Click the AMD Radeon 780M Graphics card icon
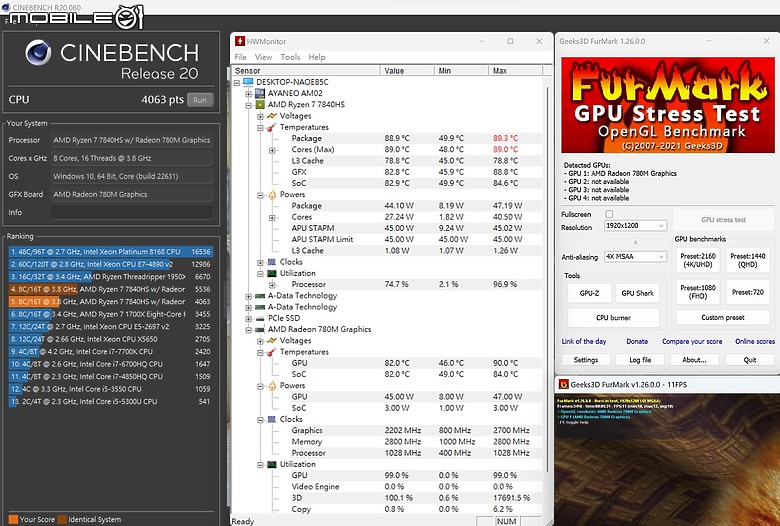Image resolution: width=780 pixels, height=526 pixels. tap(260, 329)
